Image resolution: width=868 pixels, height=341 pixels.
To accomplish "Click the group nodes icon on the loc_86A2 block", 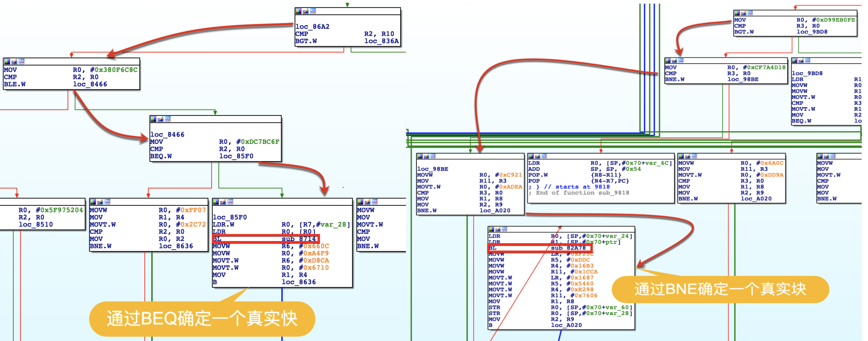I will coord(313,11).
